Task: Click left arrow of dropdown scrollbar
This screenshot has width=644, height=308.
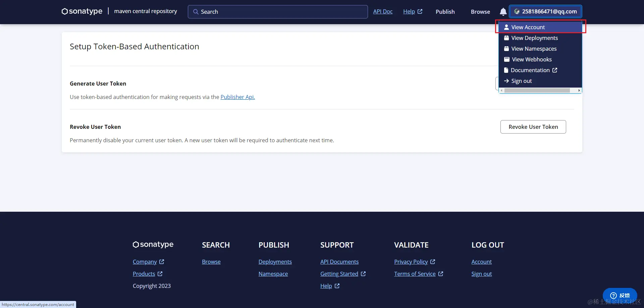Action: pos(501,91)
